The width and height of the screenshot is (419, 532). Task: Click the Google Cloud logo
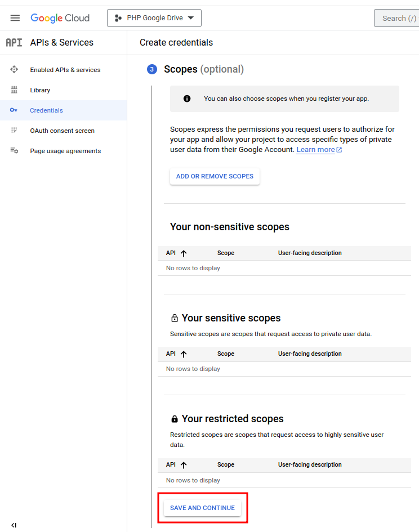[60, 18]
